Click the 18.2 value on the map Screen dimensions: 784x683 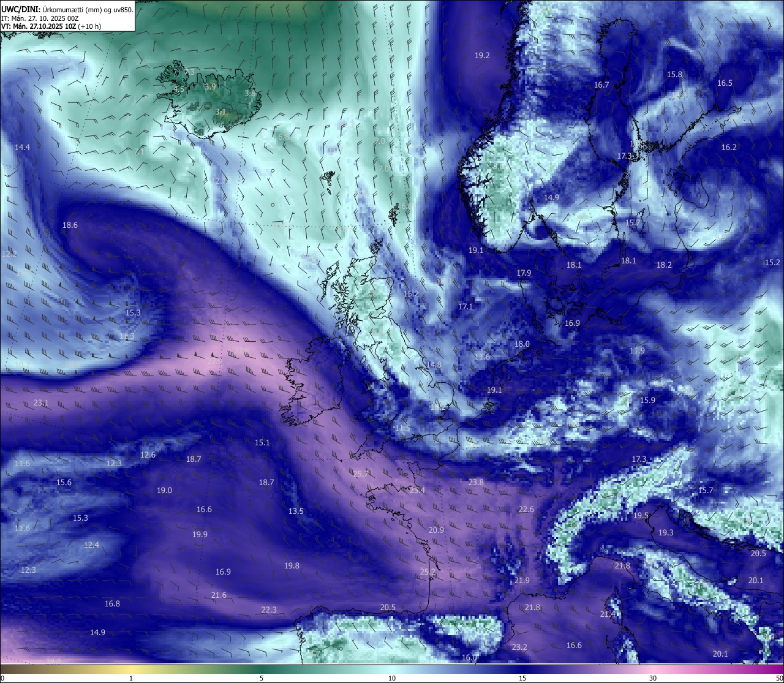[664, 265]
